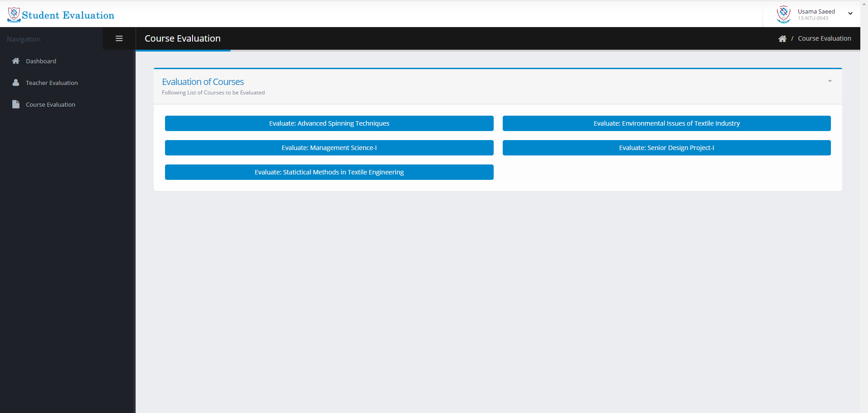Evaluate Statictical Methods in Textile Engineering
The width and height of the screenshot is (868, 413).
tap(329, 172)
